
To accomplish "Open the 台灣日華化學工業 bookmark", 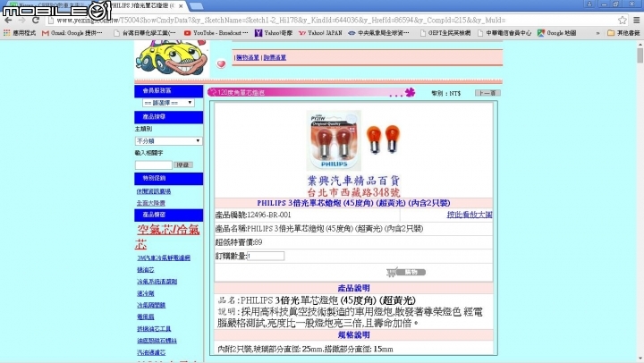I will [145, 33].
